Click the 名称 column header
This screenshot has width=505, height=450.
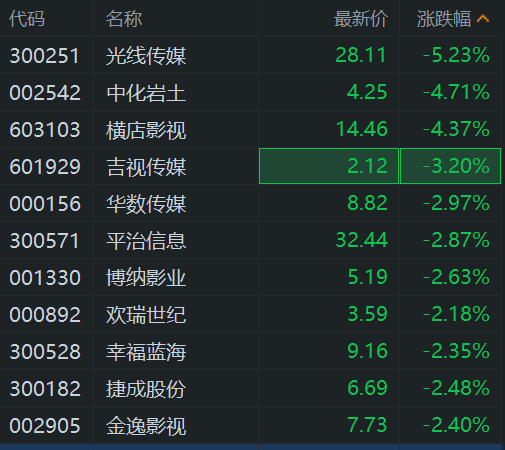pos(124,19)
